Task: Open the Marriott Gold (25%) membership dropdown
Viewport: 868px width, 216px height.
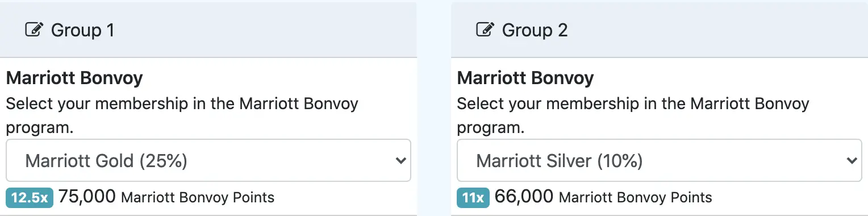Action: tap(208, 161)
